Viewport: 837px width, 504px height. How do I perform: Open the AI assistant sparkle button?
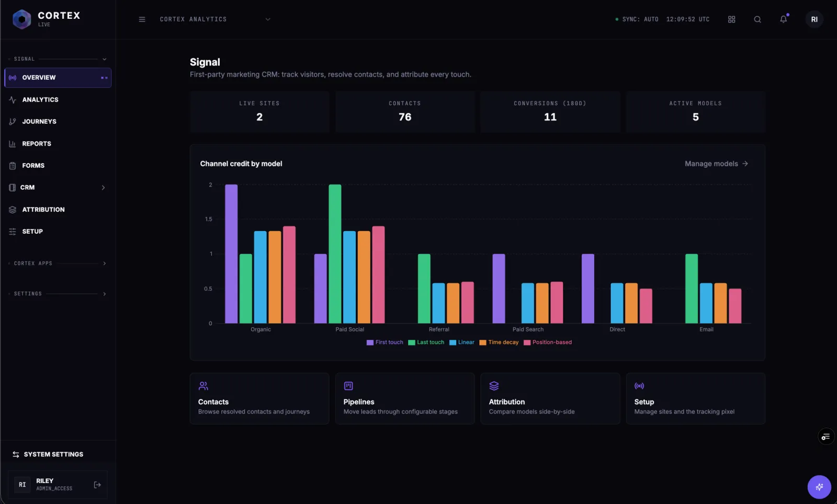click(819, 487)
